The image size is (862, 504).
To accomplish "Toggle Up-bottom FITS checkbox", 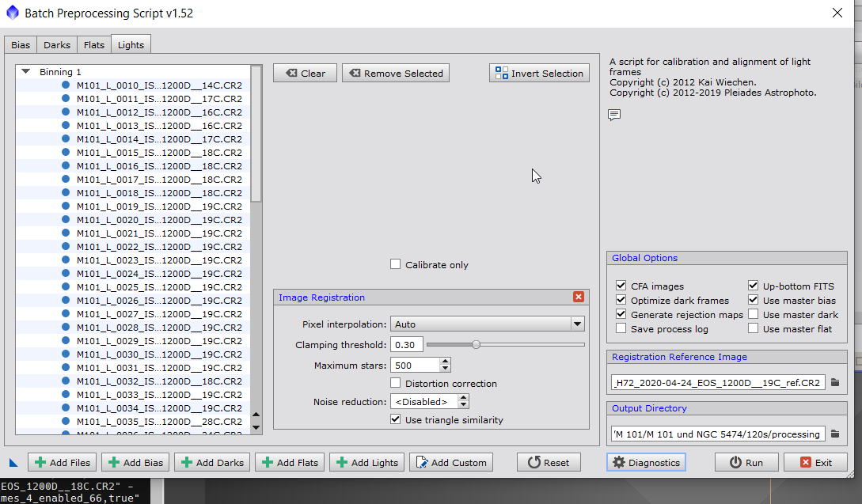I will [753, 286].
